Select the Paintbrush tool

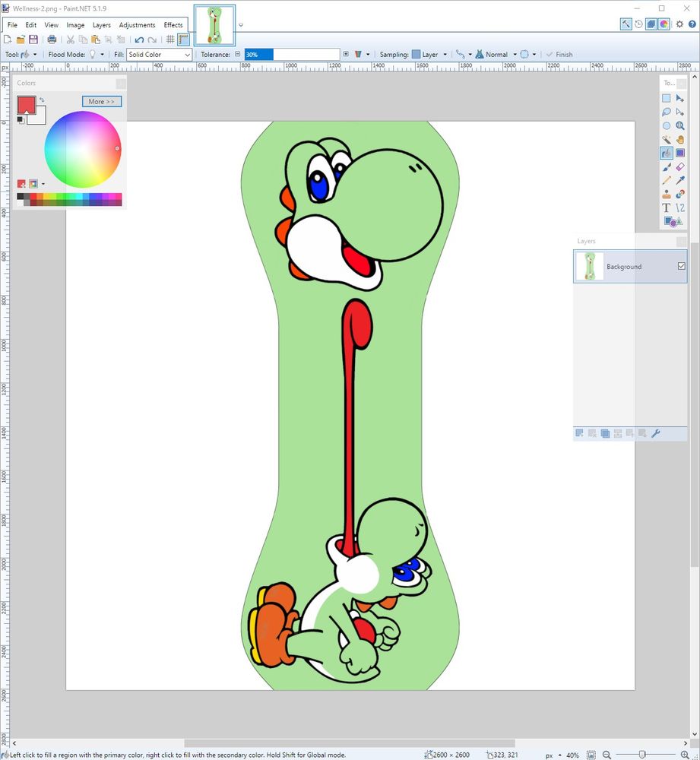[667, 166]
